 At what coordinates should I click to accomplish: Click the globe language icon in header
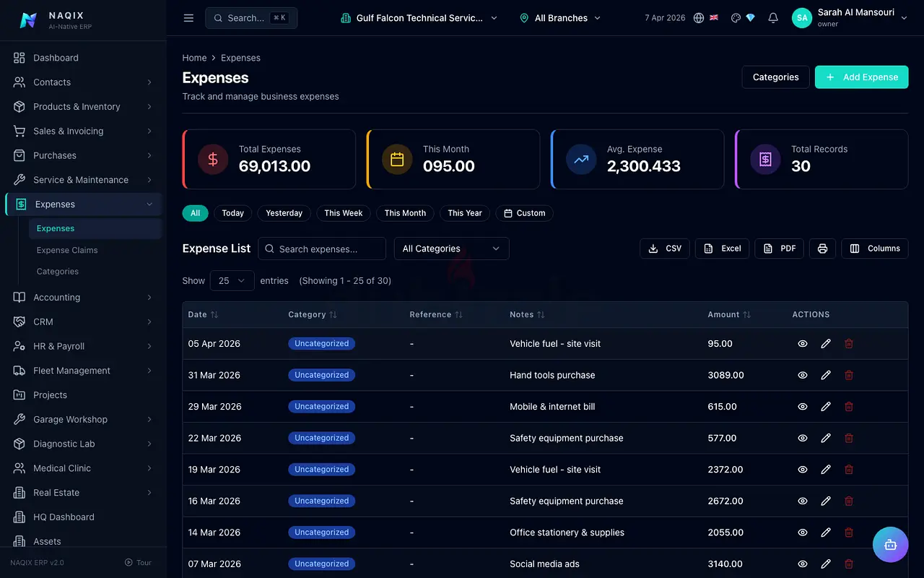pos(699,18)
